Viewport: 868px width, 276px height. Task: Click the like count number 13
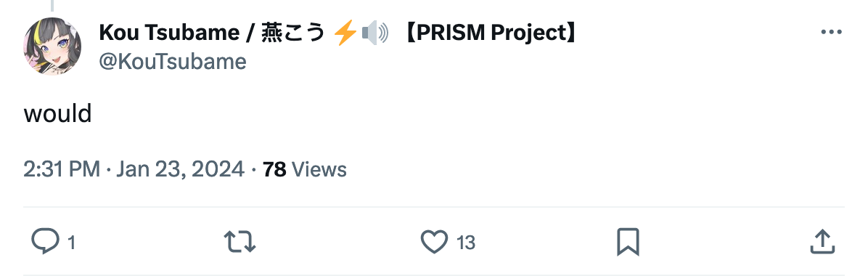pyautogui.click(x=466, y=243)
